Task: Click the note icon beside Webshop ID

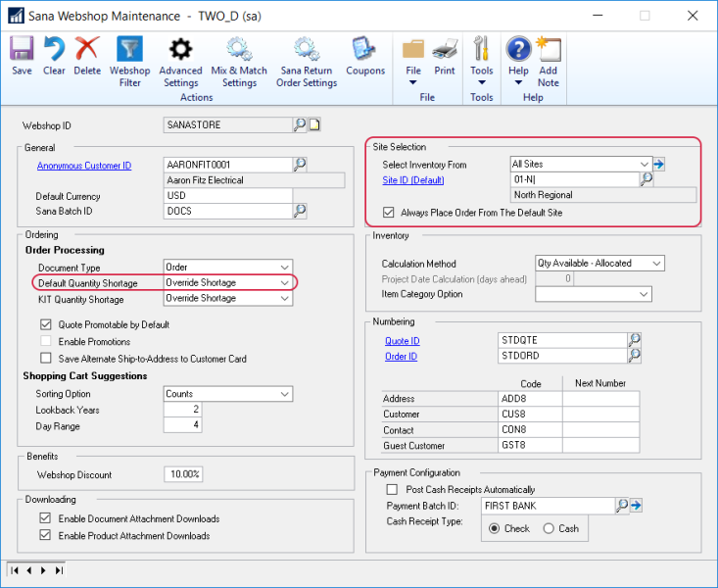Action: coord(314,124)
